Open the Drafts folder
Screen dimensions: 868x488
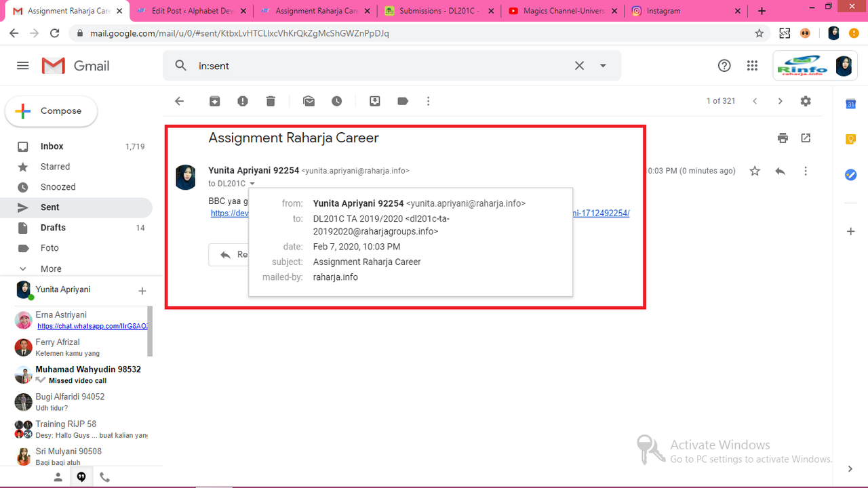[76, 228]
